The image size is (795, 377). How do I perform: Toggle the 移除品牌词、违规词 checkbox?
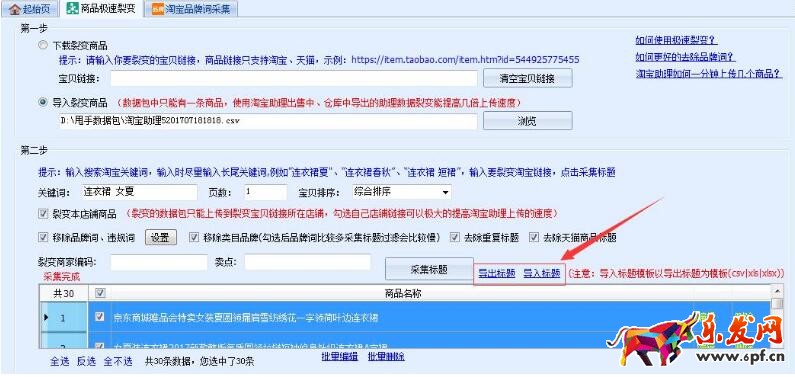click(x=43, y=237)
